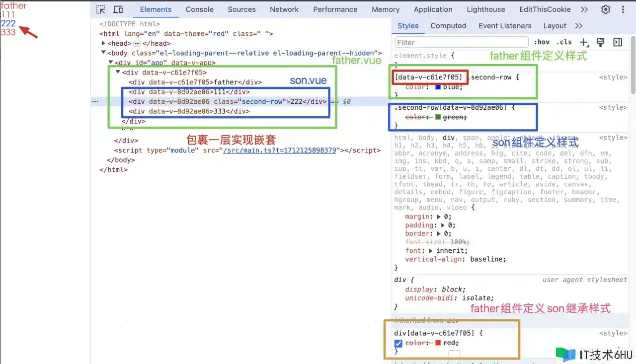Show more main DevTools panels chevron
Screen dimensions: 636x364
pos(584,9)
